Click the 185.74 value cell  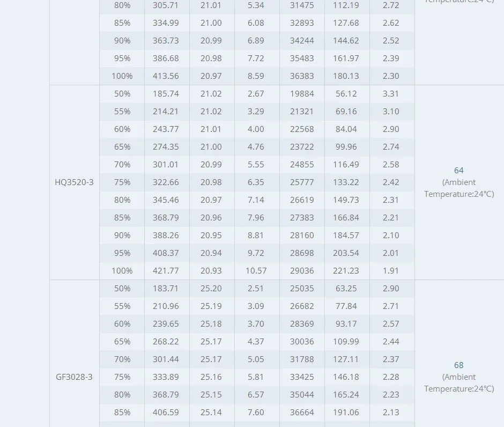click(x=166, y=94)
